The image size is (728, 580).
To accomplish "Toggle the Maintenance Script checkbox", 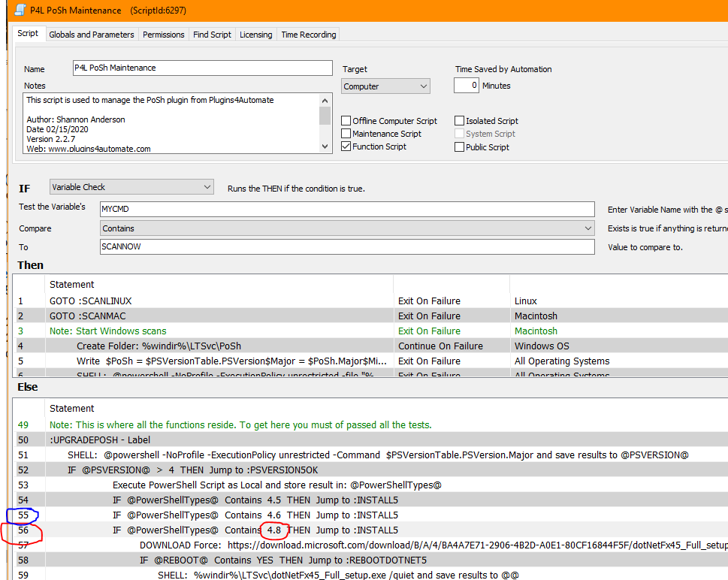I will point(346,134).
